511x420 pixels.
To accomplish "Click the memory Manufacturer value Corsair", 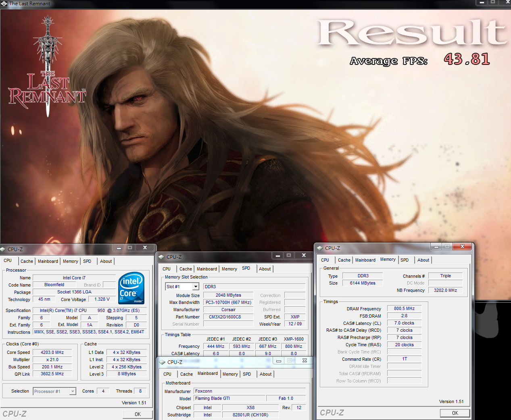I will coord(228,310).
